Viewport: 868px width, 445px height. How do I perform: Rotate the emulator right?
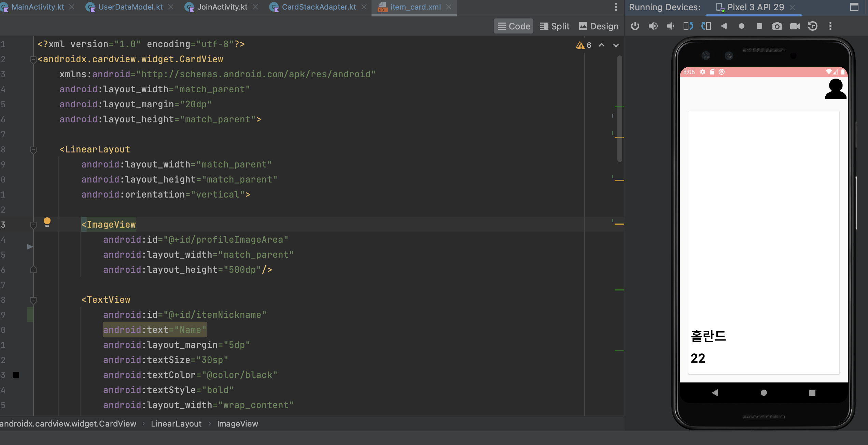[x=706, y=26]
